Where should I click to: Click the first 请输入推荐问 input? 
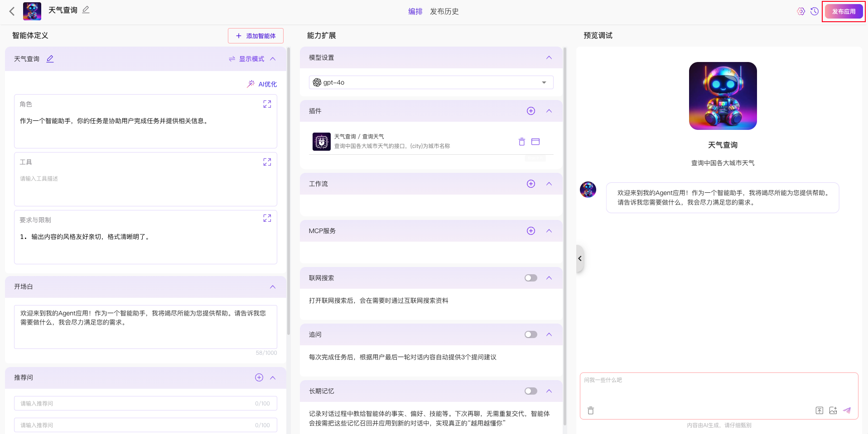pyautogui.click(x=145, y=403)
